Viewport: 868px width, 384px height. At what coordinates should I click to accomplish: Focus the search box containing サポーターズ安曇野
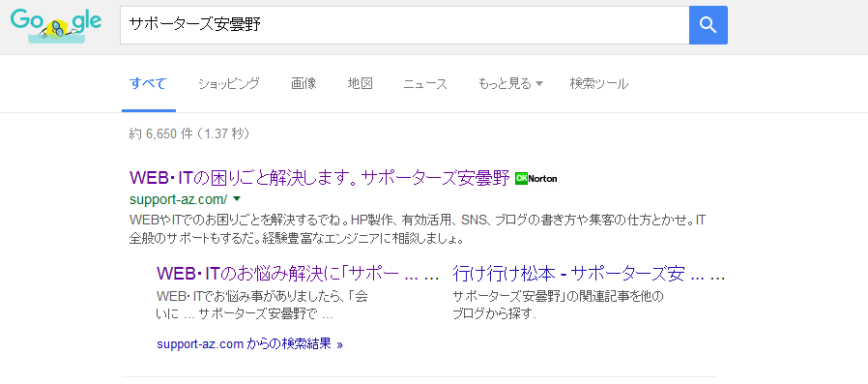pyautogui.click(x=405, y=25)
